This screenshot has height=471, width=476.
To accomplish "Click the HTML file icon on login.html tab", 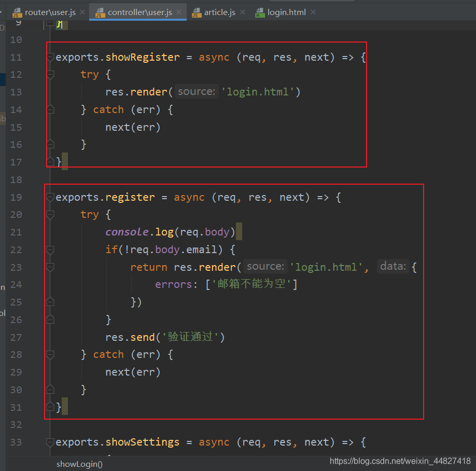I will 260,13.
